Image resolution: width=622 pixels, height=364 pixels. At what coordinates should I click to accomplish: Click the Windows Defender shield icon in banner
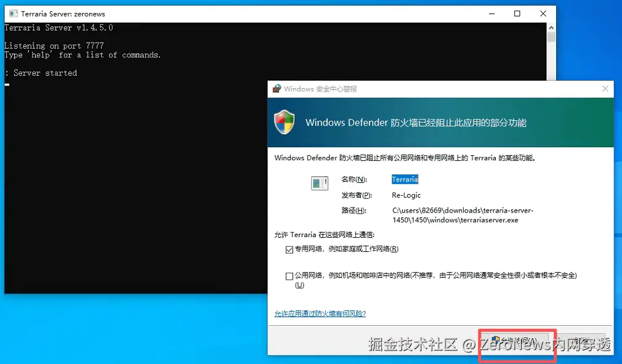pos(285,122)
